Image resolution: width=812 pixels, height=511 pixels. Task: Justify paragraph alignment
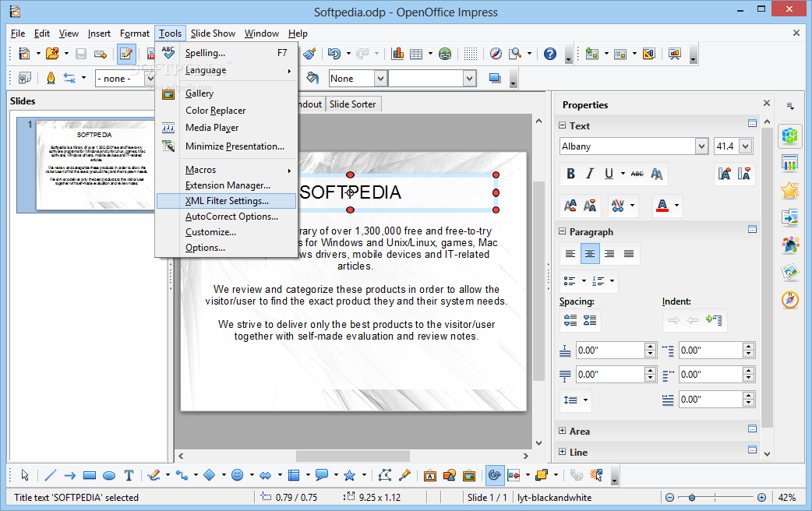pyautogui.click(x=629, y=254)
